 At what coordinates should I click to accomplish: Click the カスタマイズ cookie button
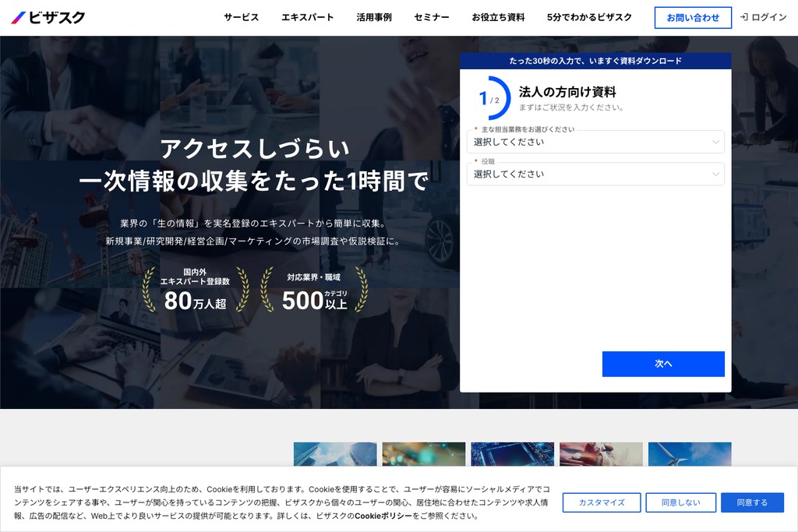(602, 502)
